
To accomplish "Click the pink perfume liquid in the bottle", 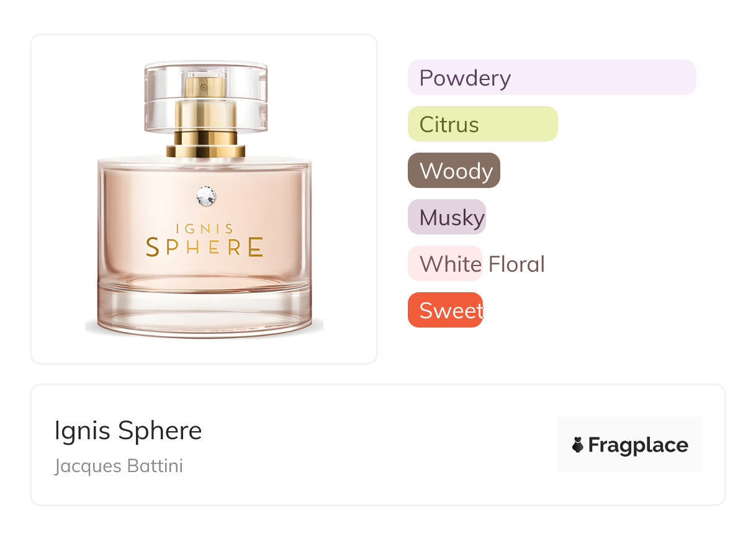I will coord(204,223).
